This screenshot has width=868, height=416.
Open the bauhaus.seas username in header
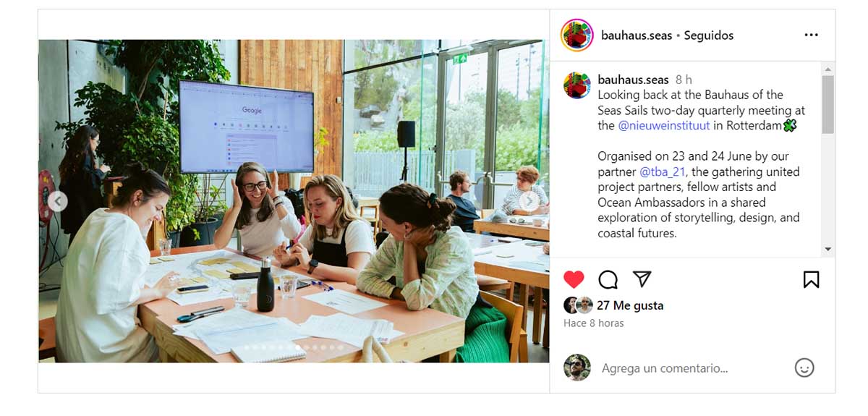point(637,35)
